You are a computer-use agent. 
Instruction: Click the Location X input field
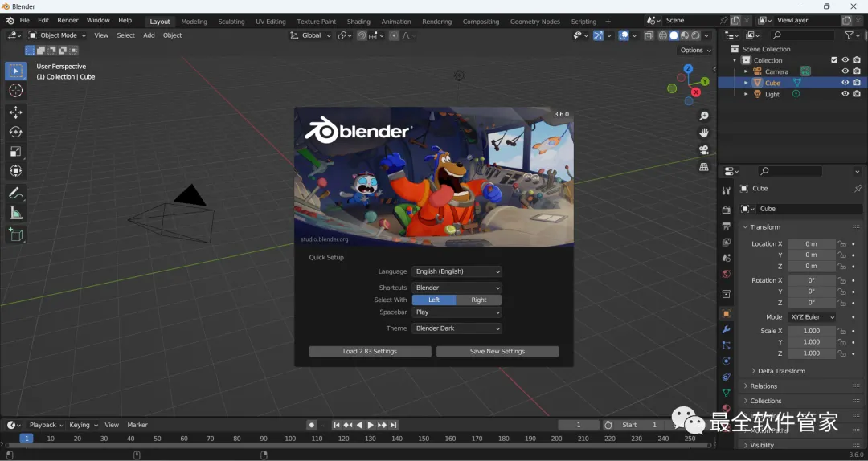point(811,244)
